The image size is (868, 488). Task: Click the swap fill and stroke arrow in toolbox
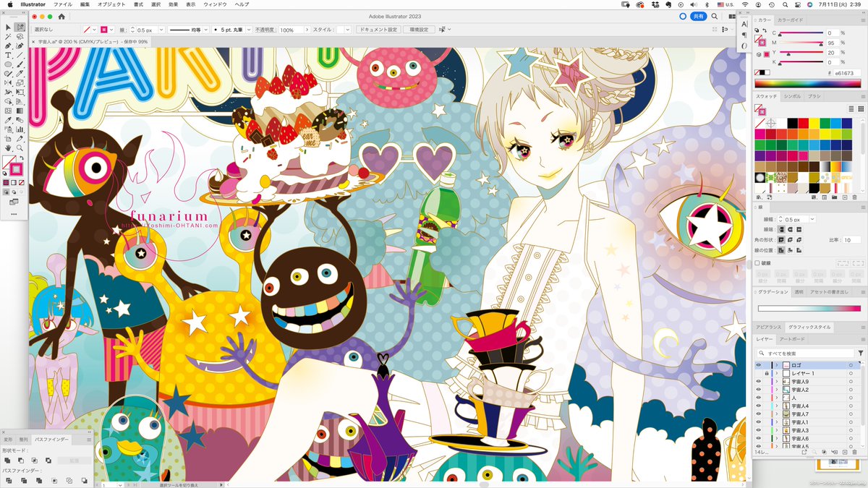22,158
